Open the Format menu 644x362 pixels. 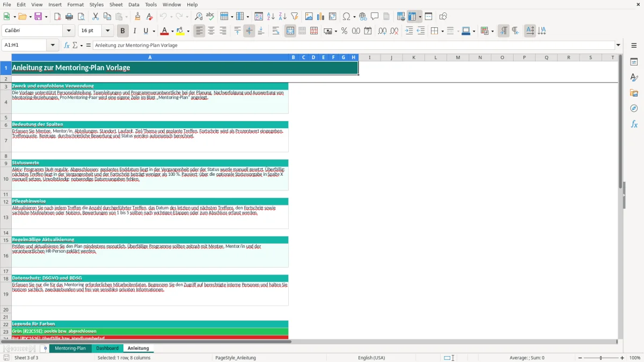(x=75, y=4)
